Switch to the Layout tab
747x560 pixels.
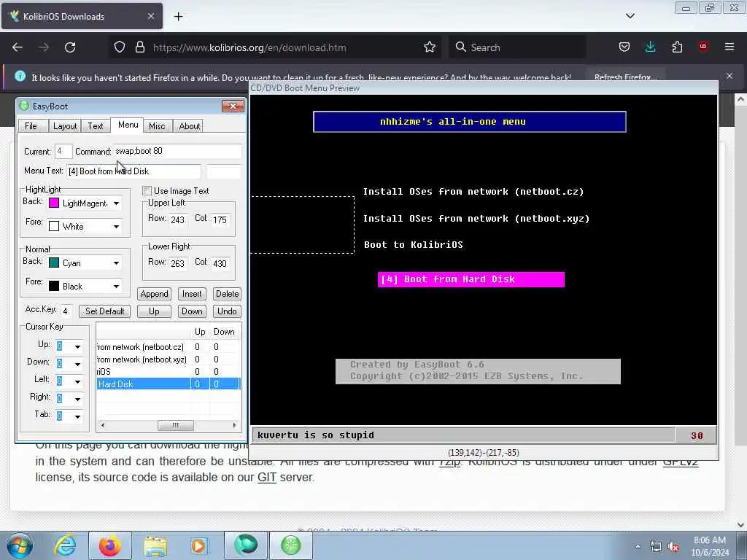(x=65, y=126)
